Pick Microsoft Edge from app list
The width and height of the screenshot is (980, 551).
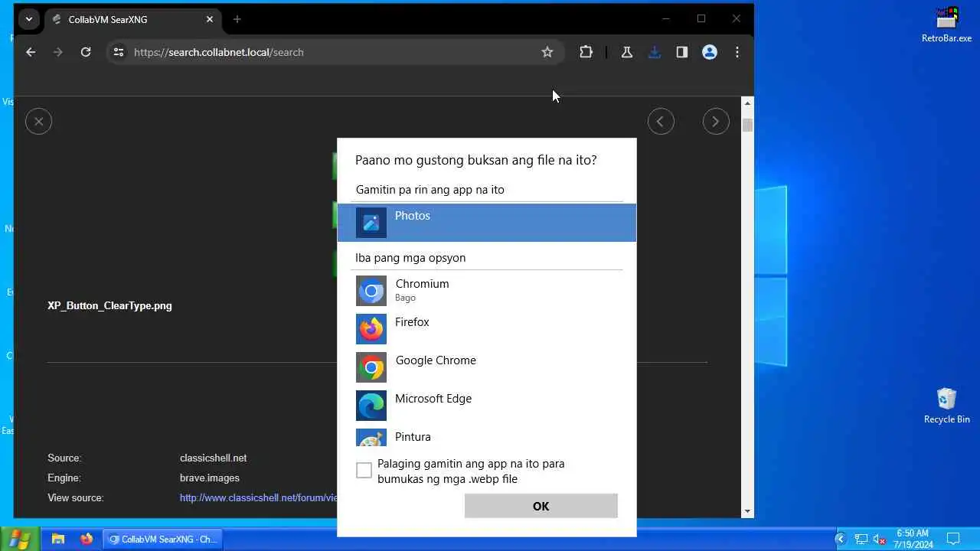coord(486,406)
